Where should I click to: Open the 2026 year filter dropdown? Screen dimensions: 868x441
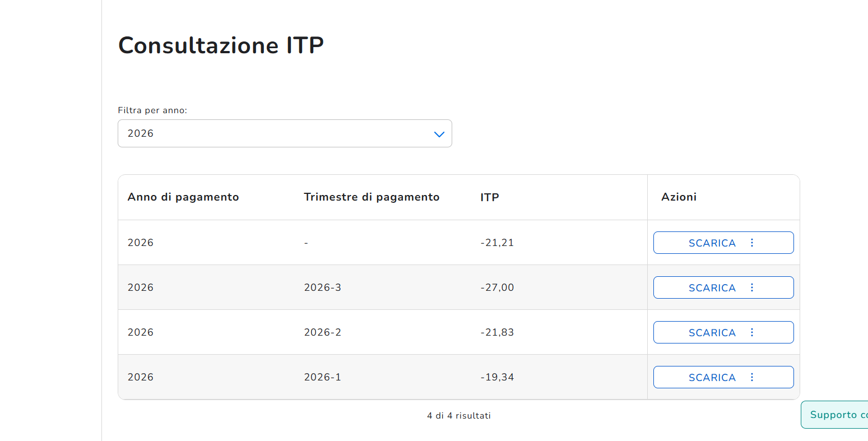pyautogui.click(x=285, y=133)
